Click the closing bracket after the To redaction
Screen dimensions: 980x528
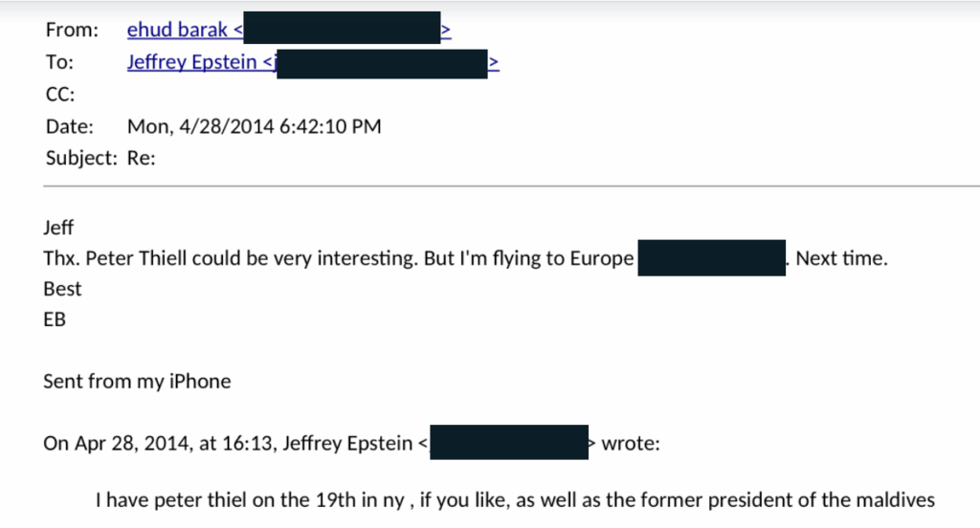(x=494, y=62)
